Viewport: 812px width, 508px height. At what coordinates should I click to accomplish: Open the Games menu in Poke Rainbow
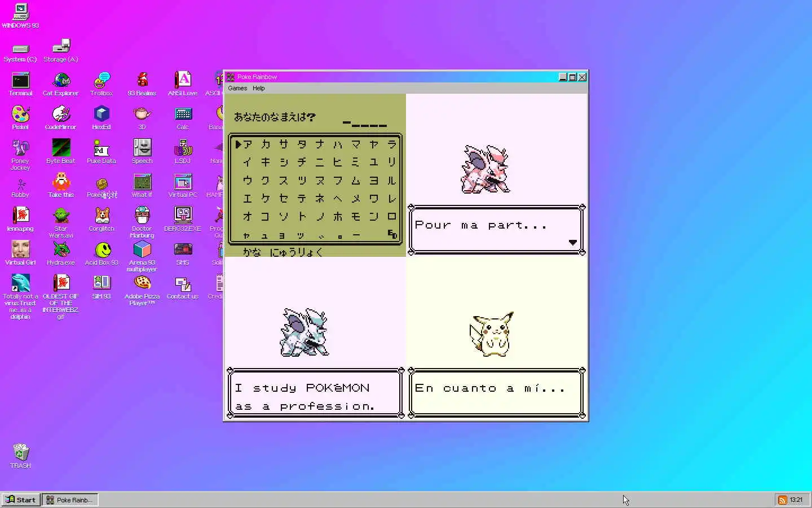[x=237, y=88]
